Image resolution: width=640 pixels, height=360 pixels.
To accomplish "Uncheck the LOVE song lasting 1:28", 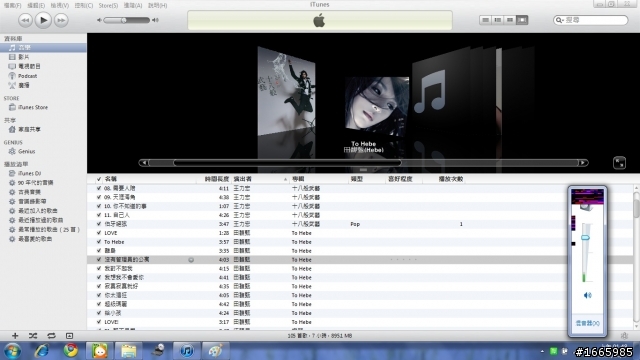I will pyautogui.click(x=99, y=233).
